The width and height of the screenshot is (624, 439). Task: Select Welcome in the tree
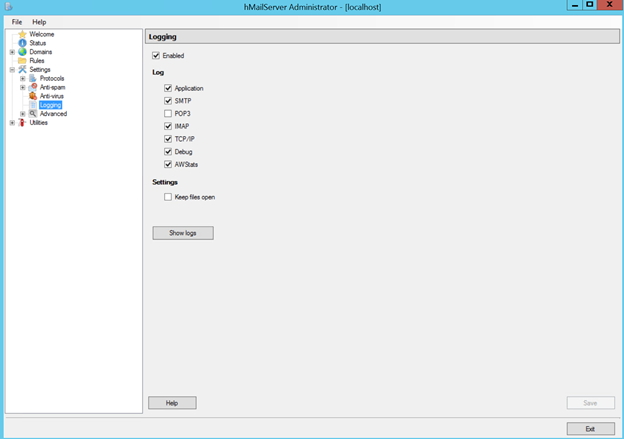pyautogui.click(x=42, y=34)
